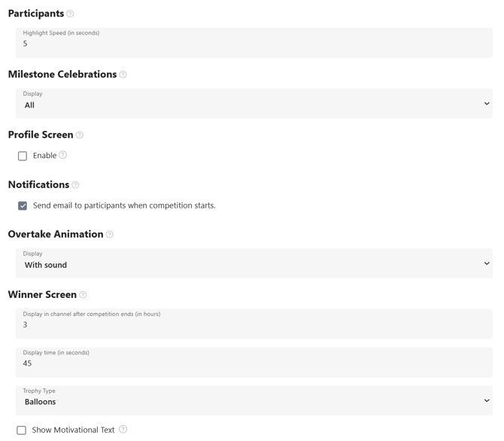
Task: Click the Enable label under Profile Screen
Action: tap(44, 156)
